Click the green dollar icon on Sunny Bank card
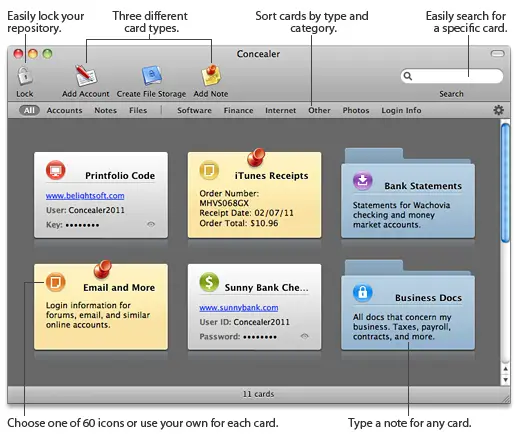517x440 pixels. point(209,282)
